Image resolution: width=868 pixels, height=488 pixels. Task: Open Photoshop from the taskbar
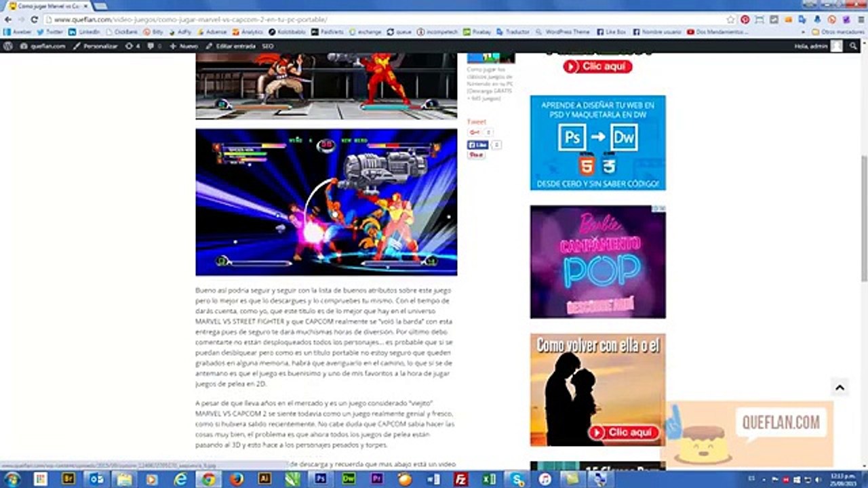[320, 479]
